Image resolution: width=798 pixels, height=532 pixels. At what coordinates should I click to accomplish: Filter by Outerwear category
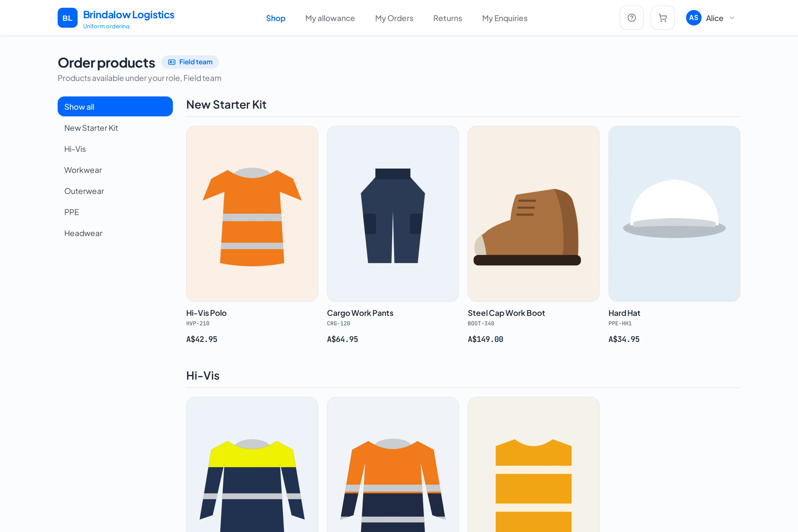point(115,191)
